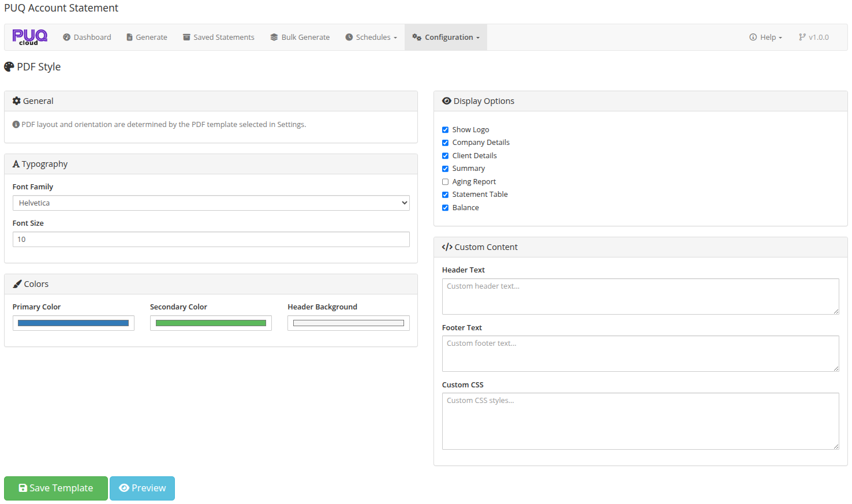The image size is (852, 504).
Task: Click the Bulk Generate layers icon
Action: point(274,38)
